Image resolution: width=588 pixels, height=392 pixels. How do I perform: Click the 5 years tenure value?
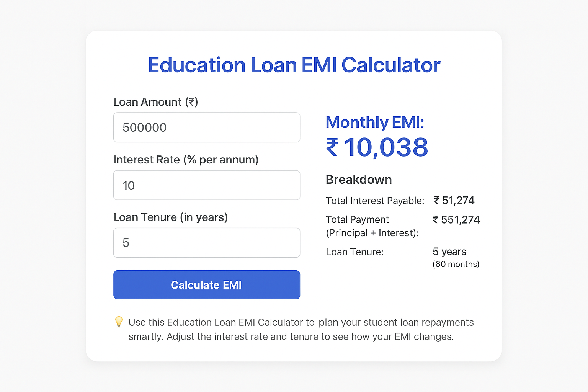coord(449,252)
